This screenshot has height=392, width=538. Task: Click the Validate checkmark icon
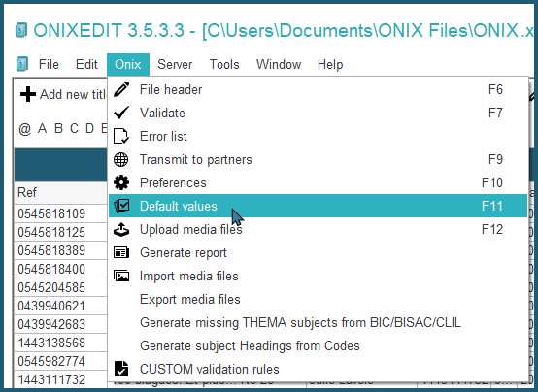click(121, 113)
